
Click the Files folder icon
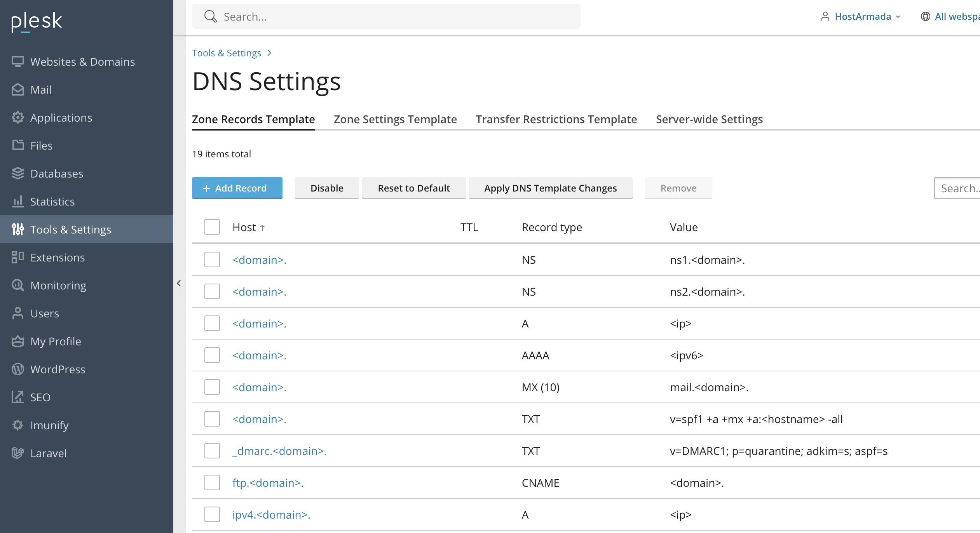(x=18, y=145)
